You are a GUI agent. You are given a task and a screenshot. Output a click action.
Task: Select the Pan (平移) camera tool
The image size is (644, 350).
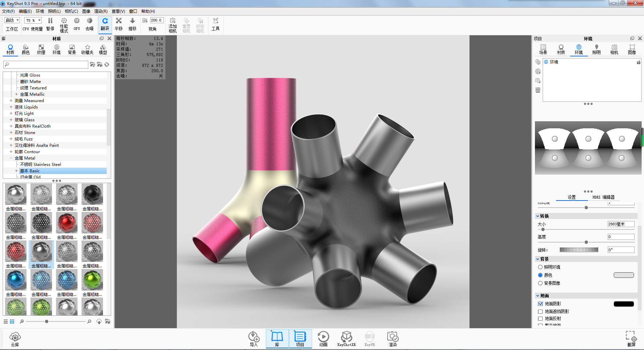click(x=118, y=24)
